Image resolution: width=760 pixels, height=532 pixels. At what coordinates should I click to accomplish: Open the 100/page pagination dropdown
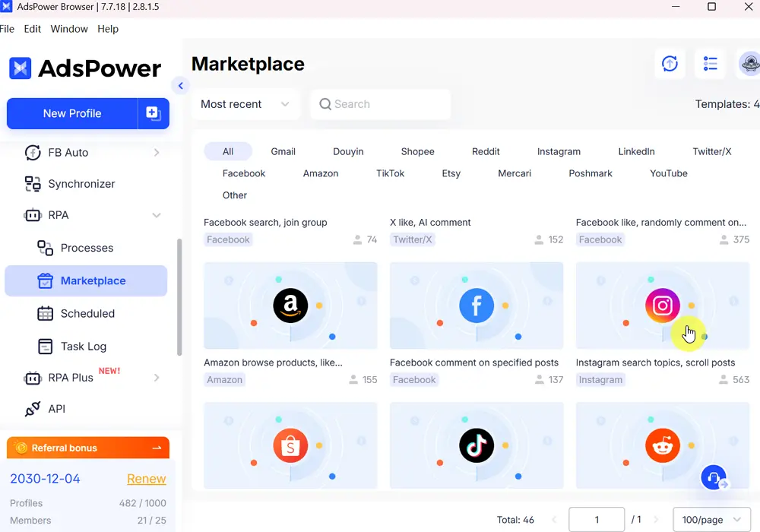coord(711,519)
